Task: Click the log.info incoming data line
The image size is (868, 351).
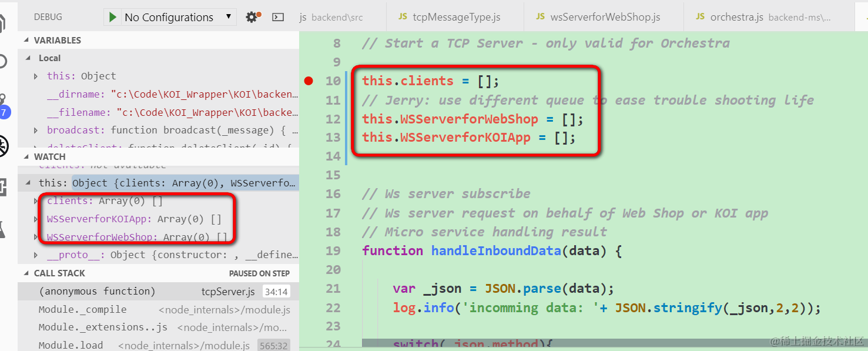Action: [x=606, y=307]
